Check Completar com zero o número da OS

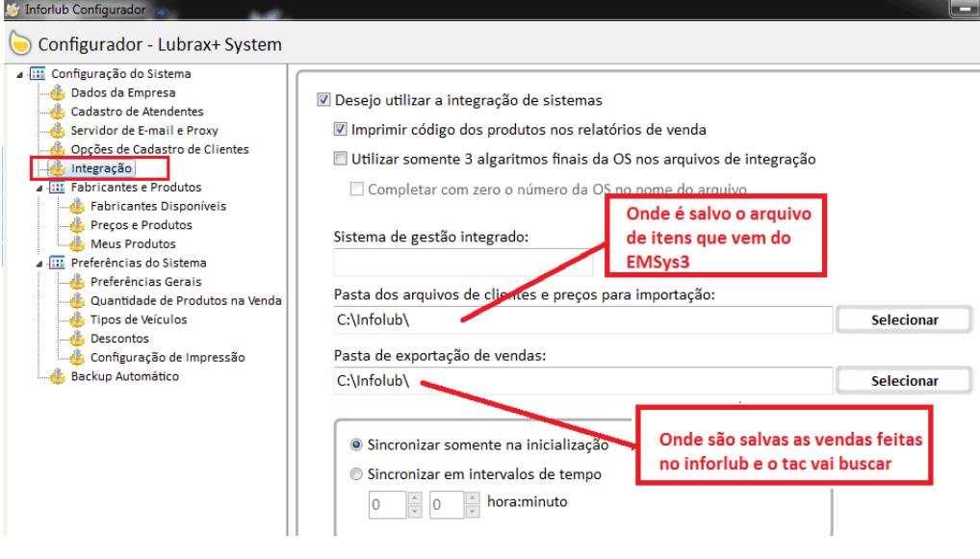[356, 189]
